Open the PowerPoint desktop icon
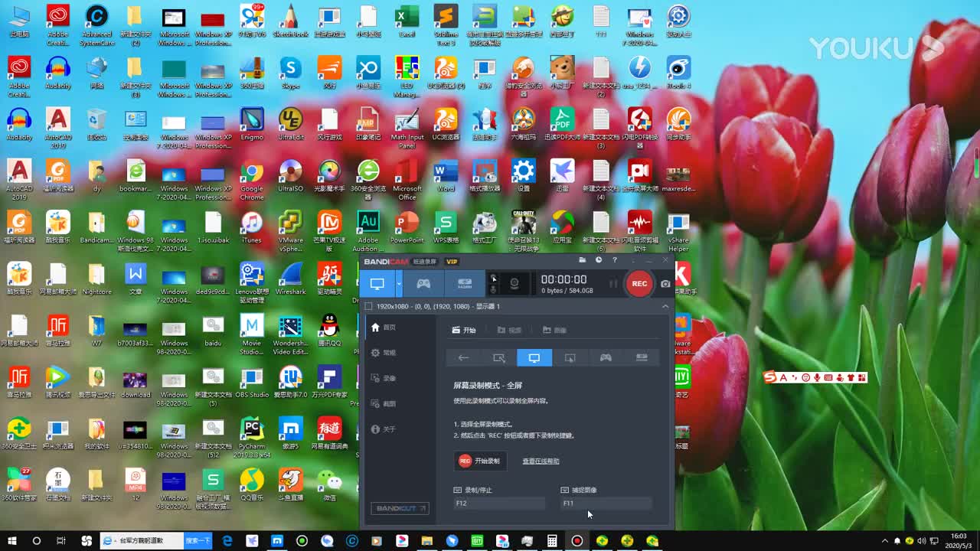The height and width of the screenshot is (551, 980). point(407,227)
